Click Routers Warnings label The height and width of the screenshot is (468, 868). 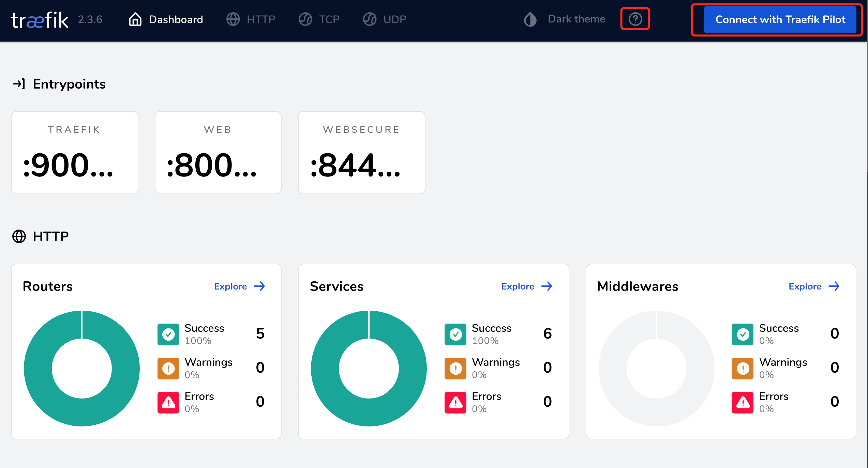[208, 362]
